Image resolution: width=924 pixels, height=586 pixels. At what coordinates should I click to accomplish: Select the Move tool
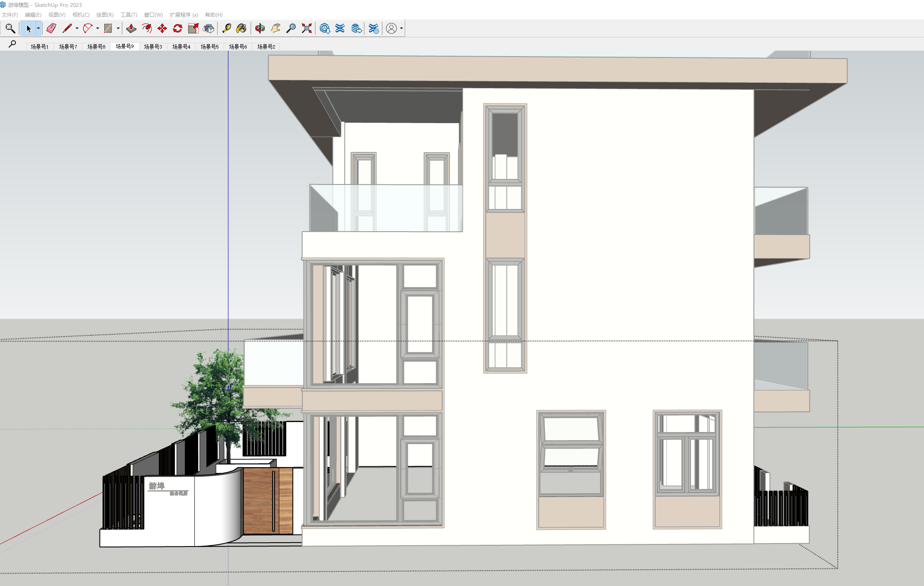click(x=162, y=28)
